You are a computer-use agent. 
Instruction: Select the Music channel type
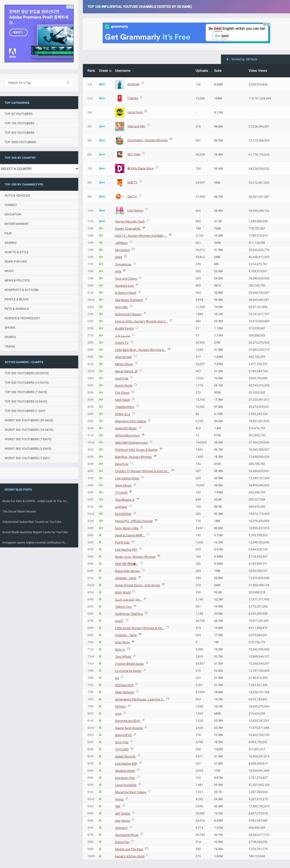(x=39, y=271)
